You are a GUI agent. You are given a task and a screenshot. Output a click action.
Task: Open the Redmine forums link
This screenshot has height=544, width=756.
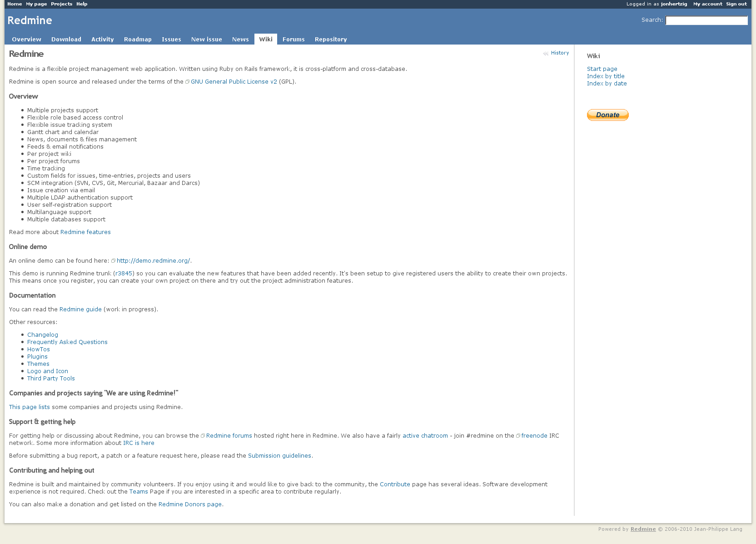[x=229, y=436]
